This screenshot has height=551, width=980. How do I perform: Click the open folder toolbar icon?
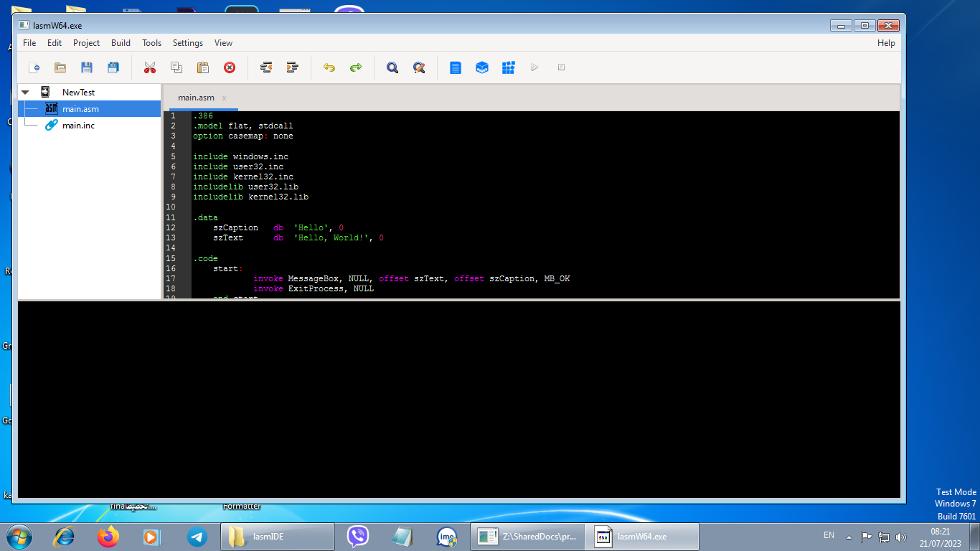[60, 67]
